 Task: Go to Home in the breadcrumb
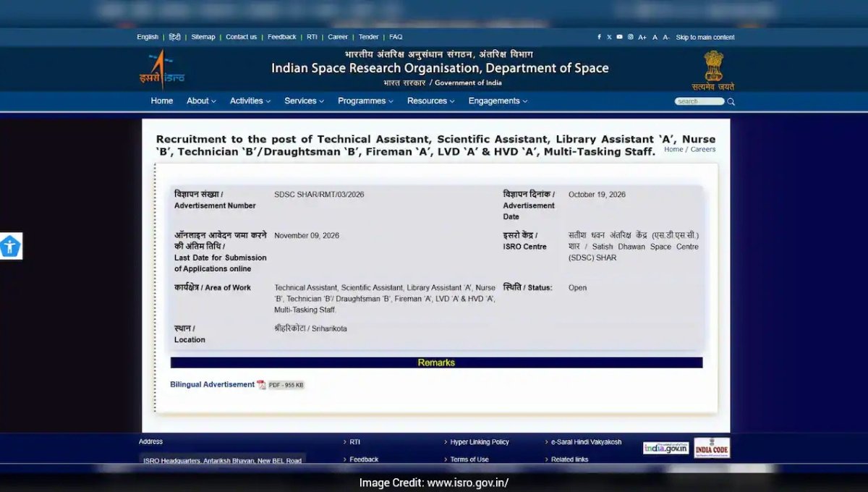click(673, 150)
